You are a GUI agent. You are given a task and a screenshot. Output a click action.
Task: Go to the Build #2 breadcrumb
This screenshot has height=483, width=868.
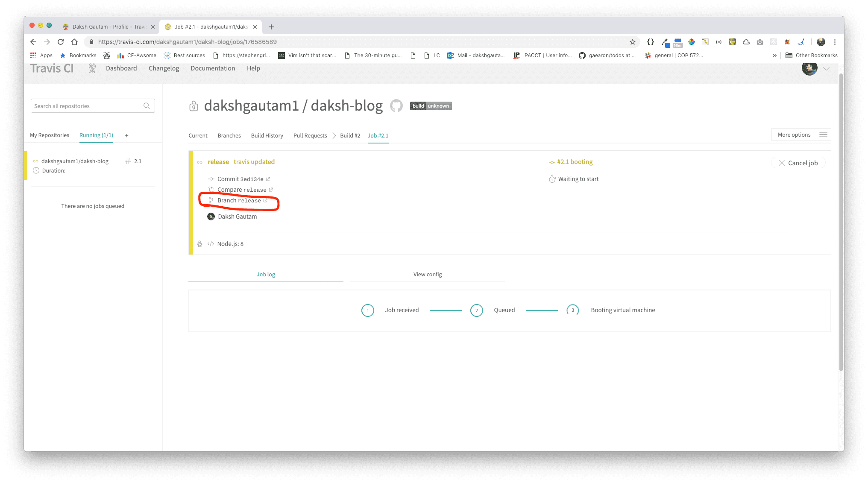pyautogui.click(x=350, y=136)
